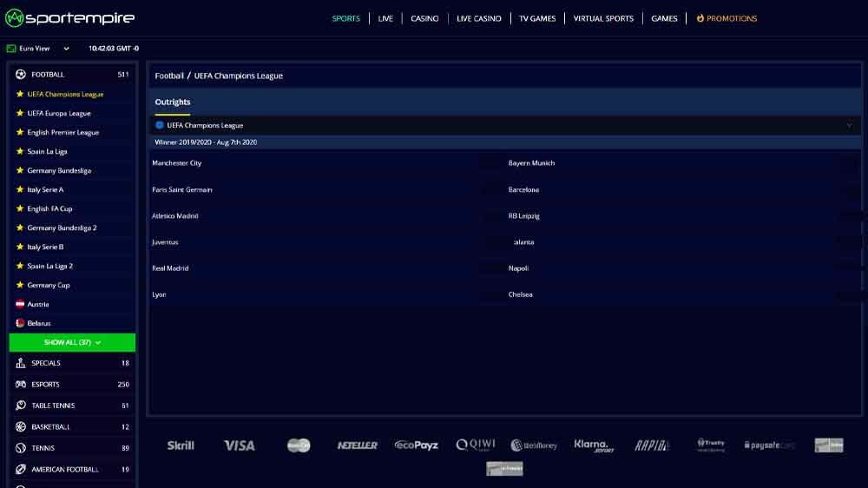This screenshot has height=488, width=868.
Task: Click the Neteller payment logo
Action: click(357, 445)
